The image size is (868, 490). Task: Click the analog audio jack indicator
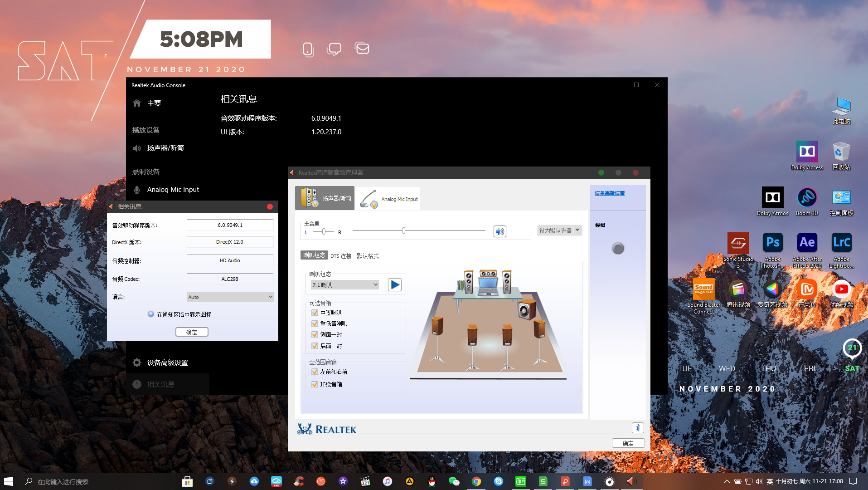[x=618, y=248]
